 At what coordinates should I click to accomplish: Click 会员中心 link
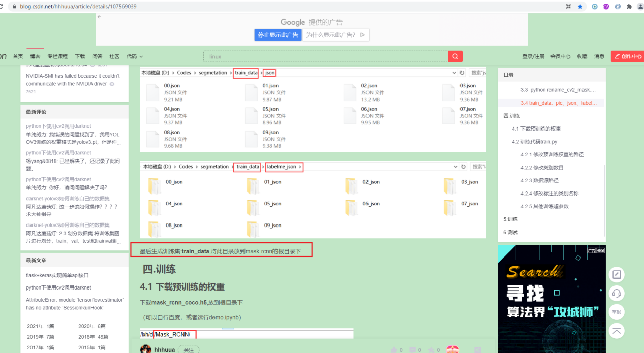(x=560, y=56)
